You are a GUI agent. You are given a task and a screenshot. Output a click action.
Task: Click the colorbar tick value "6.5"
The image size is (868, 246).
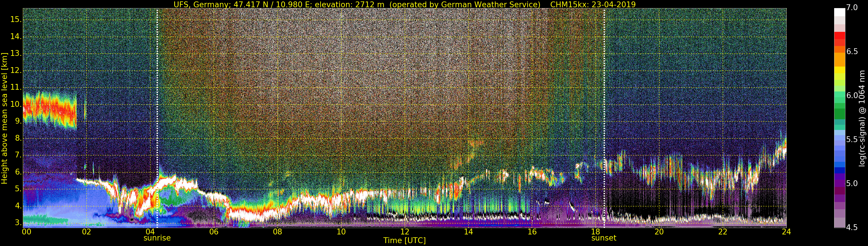(852, 52)
